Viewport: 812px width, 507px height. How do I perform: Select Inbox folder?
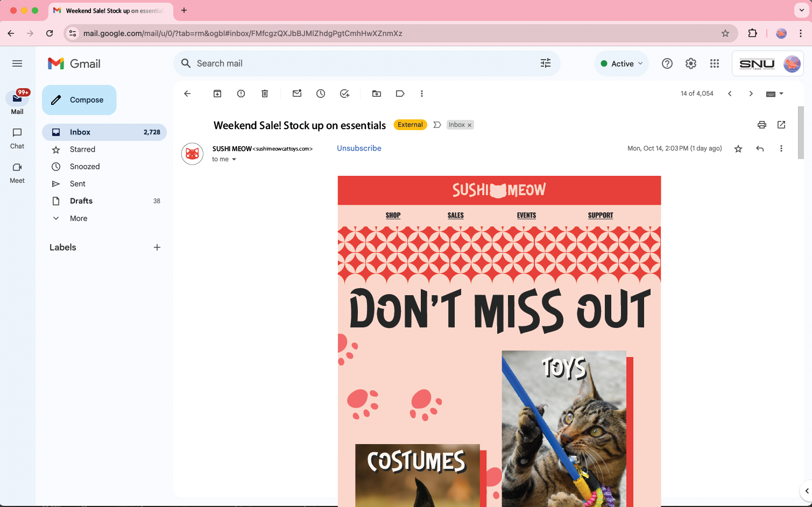click(x=104, y=132)
